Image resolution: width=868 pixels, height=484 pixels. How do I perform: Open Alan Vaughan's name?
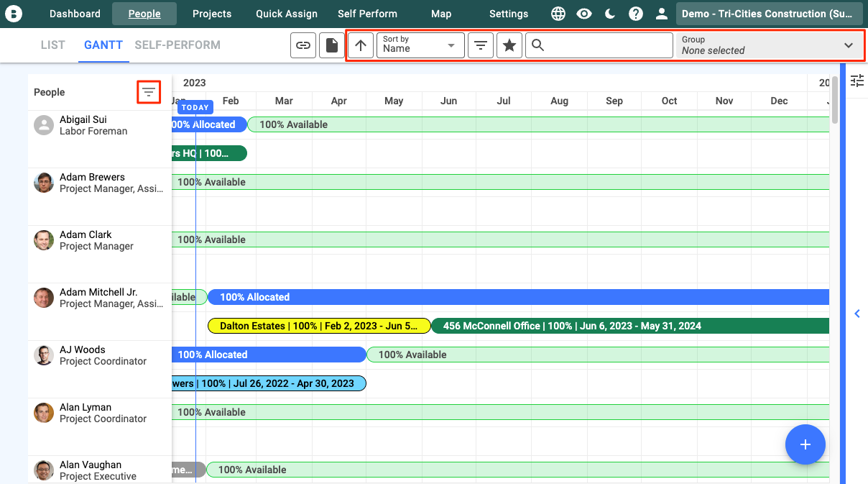pyautogui.click(x=91, y=465)
